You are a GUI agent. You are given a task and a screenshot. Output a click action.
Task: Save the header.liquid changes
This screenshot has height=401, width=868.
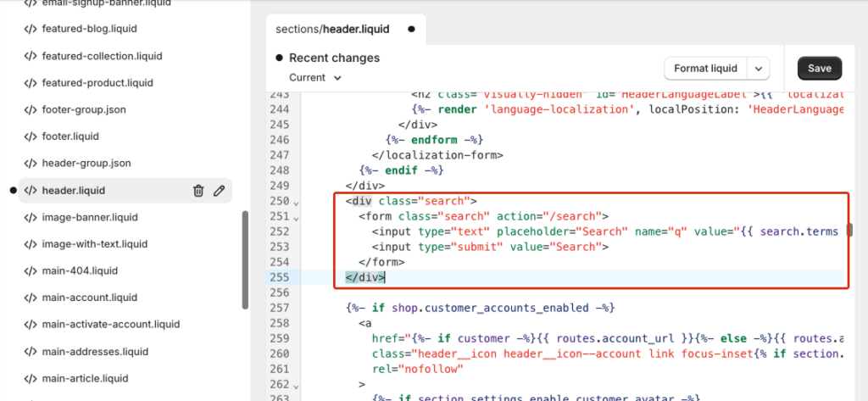tap(820, 69)
